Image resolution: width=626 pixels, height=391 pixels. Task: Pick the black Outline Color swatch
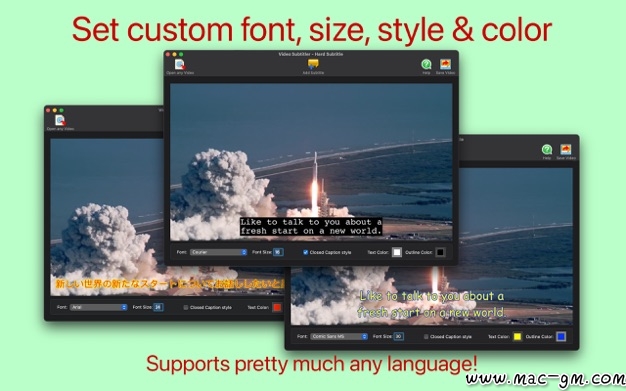pos(440,252)
